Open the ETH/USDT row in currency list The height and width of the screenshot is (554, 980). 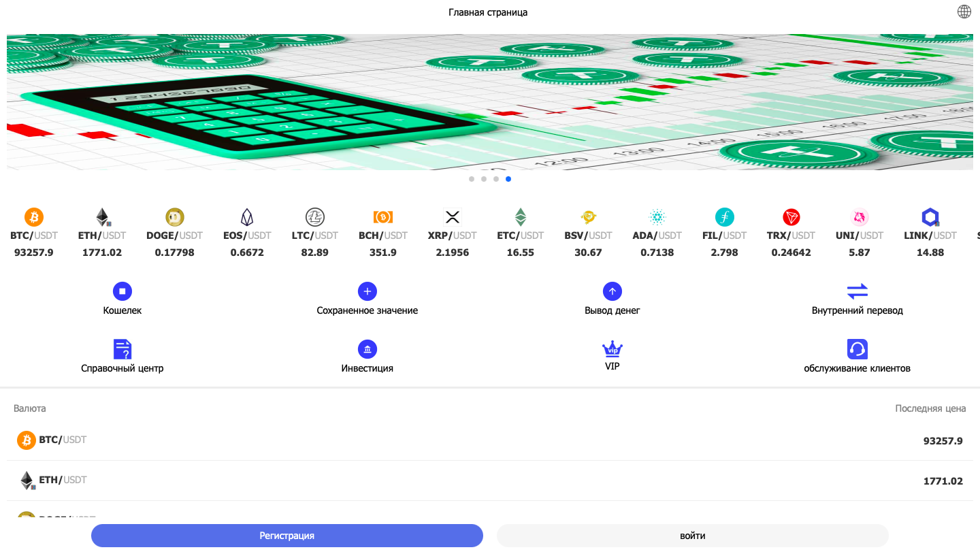(490, 480)
